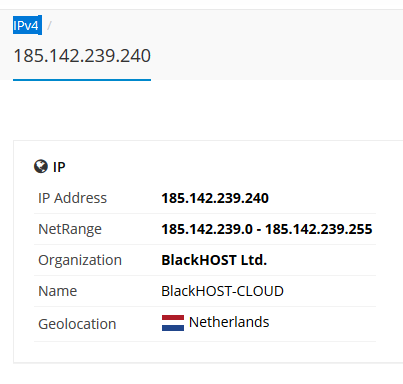Click the blue underline beneath the IP title
This screenshot has height=384, width=403.
(x=82, y=80)
